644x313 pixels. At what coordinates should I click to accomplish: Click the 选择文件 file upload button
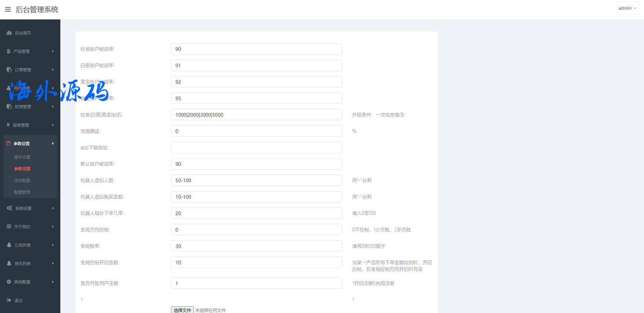(x=182, y=310)
